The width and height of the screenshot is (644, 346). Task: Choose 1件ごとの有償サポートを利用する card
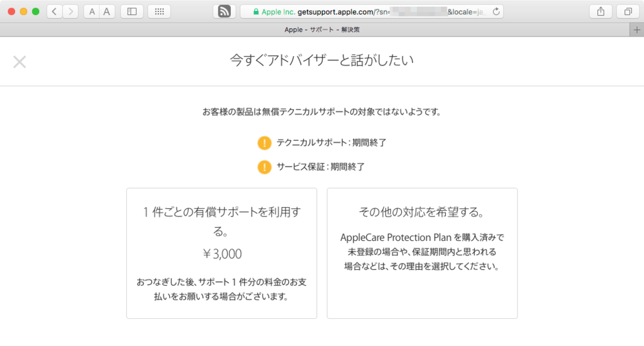222,253
